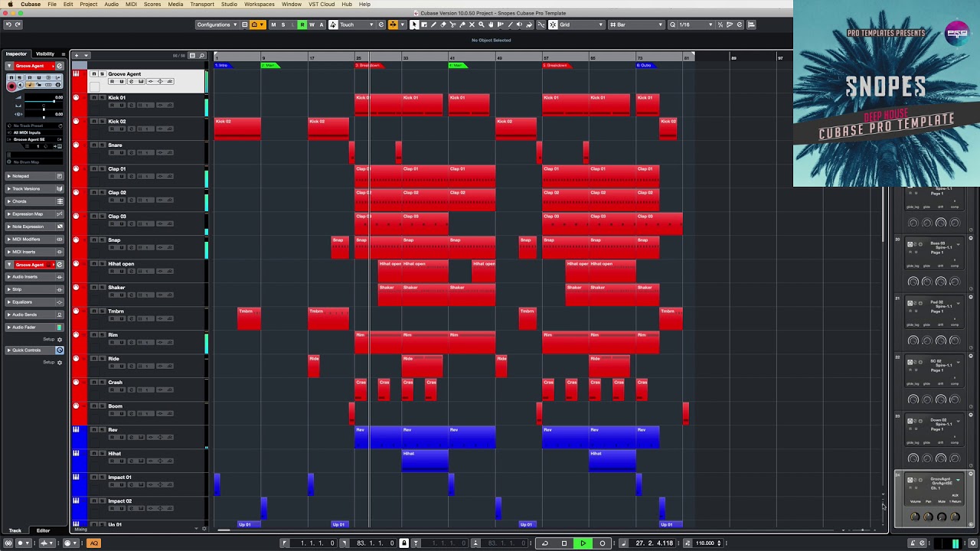
Task: Toggle Snap on/off next to Grid
Action: [553, 24]
